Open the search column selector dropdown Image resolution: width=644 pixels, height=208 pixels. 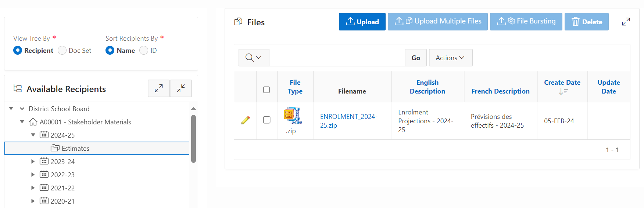click(x=254, y=58)
